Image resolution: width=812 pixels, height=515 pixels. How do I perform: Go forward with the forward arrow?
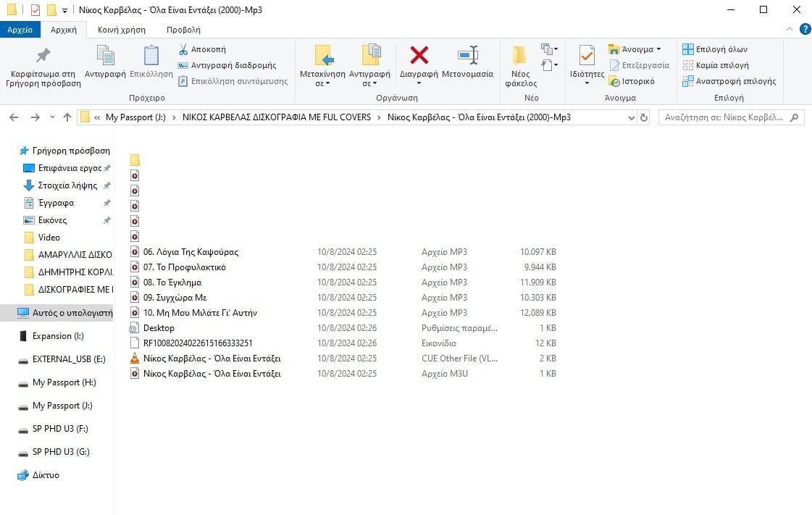point(35,117)
